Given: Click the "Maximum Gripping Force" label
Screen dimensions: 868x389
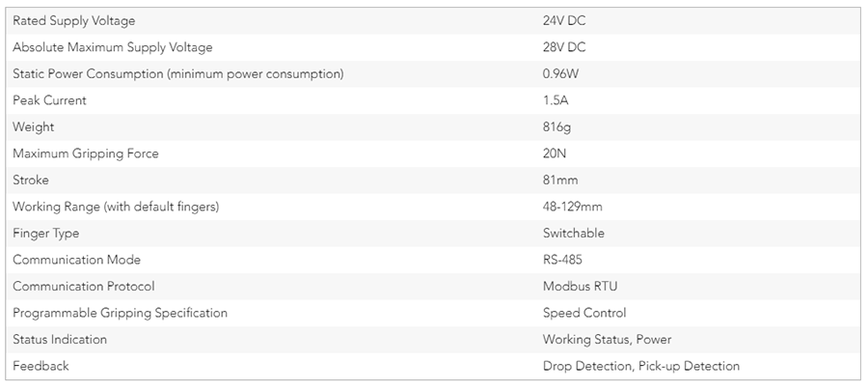Looking at the screenshot, I should tap(86, 153).
